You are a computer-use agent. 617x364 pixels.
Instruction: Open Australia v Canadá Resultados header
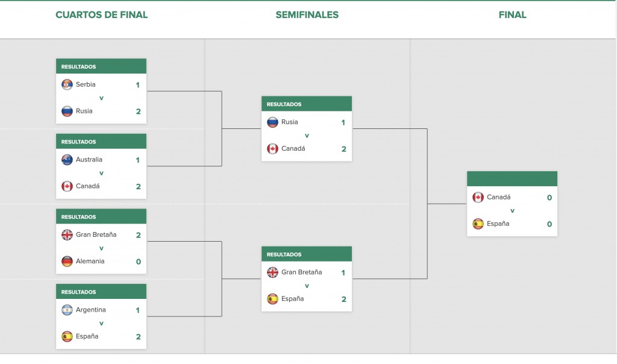(x=101, y=141)
